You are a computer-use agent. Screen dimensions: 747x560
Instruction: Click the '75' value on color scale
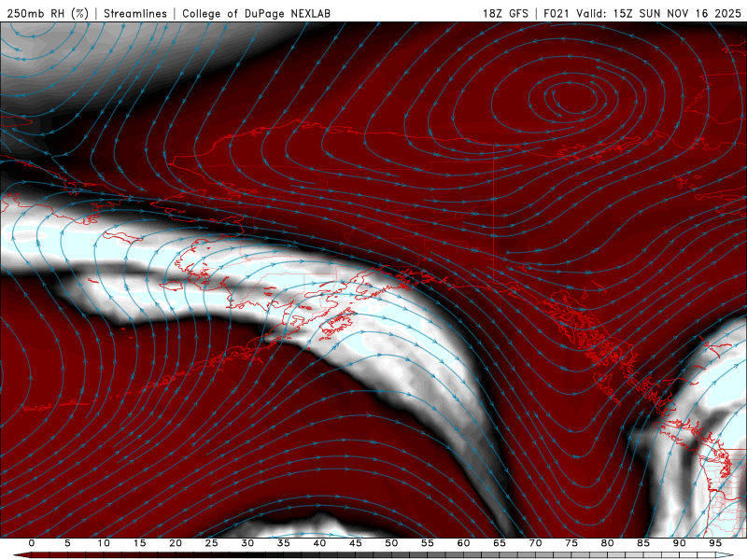click(x=571, y=543)
